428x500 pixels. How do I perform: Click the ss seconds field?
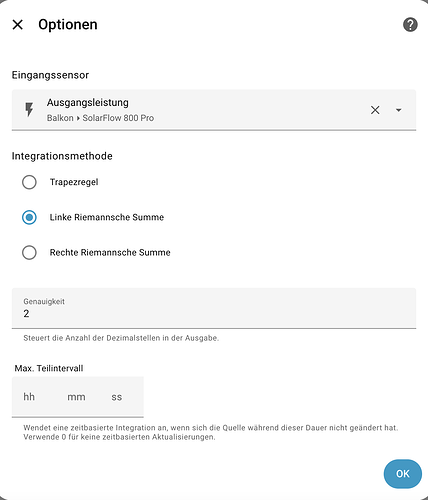[x=117, y=397]
